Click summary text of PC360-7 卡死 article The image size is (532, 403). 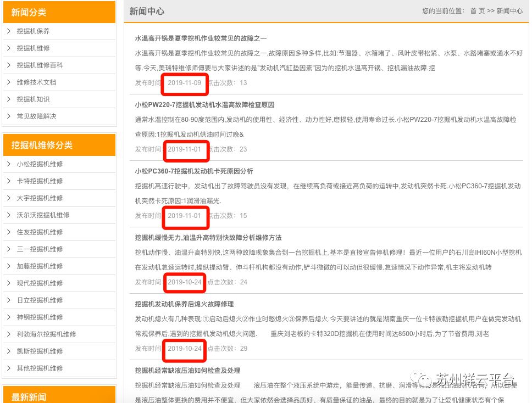(328, 193)
